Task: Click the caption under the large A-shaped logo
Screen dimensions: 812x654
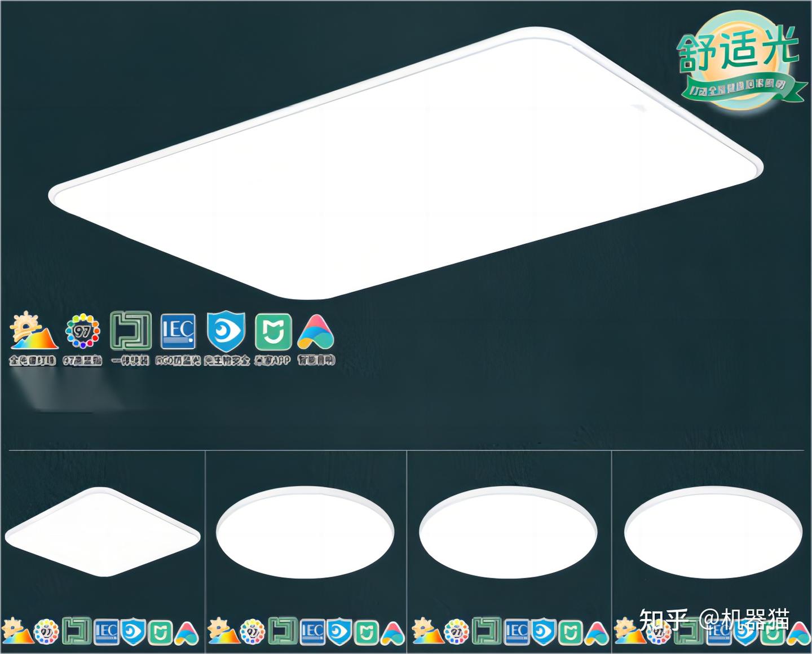Action: [316, 360]
